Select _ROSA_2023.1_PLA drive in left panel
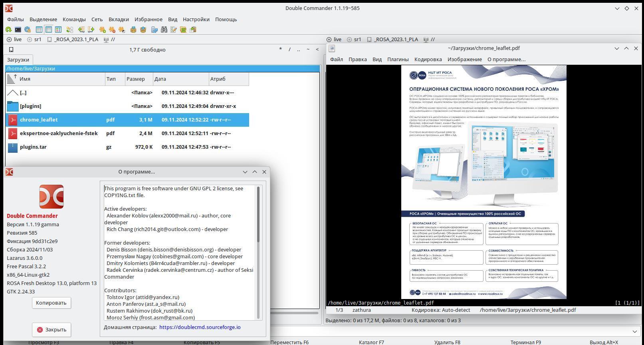This screenshot has height=345, width=644. (x=73, y=40)
